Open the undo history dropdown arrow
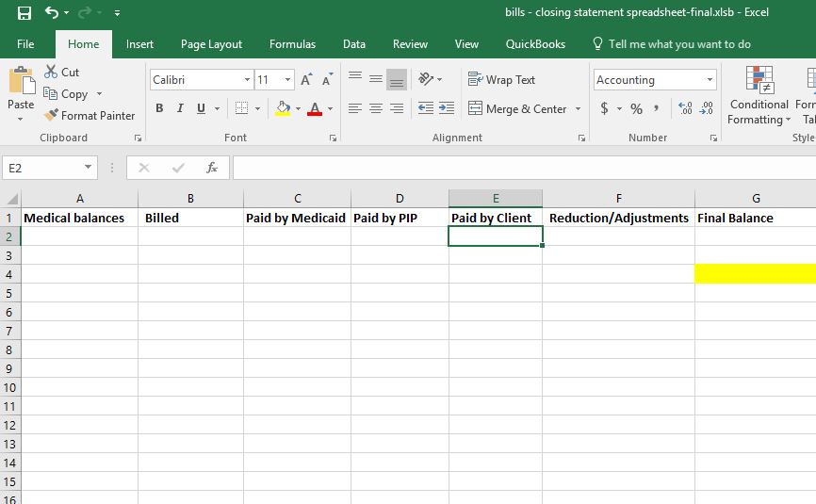 (x=67, y=12)
